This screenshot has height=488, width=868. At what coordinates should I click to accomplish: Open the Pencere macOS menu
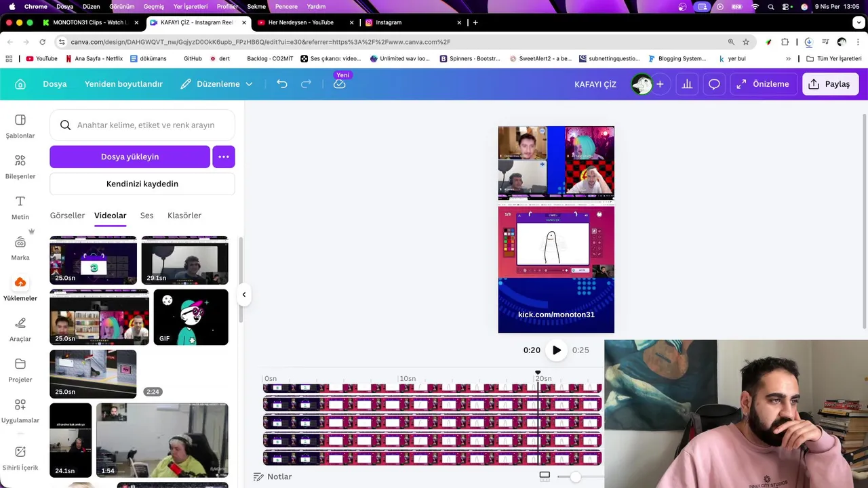(x=286, y=6)
